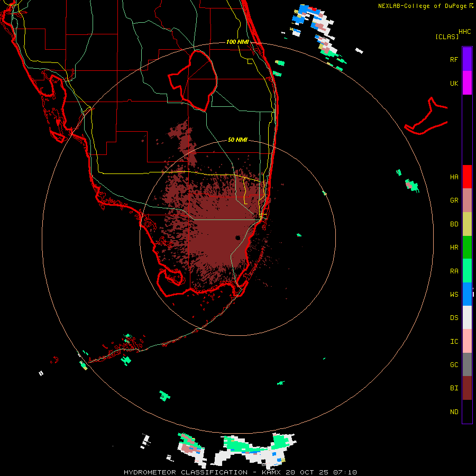The width and height of the screenshot is (476, 476).
Task: Click the HA red legend swatch
Action: coord(467,177)
